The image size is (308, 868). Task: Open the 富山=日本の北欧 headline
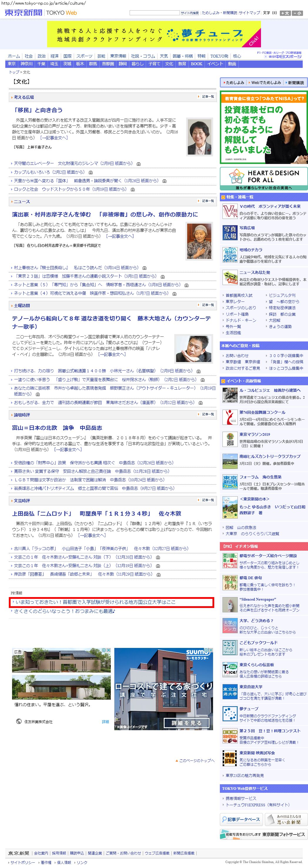pos(57,428)
